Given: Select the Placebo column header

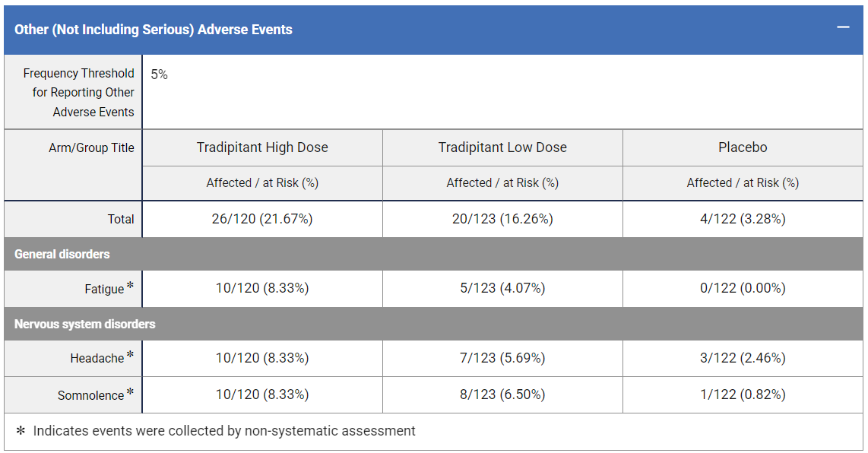Looking at the screenshot, I should pos(743,147).
